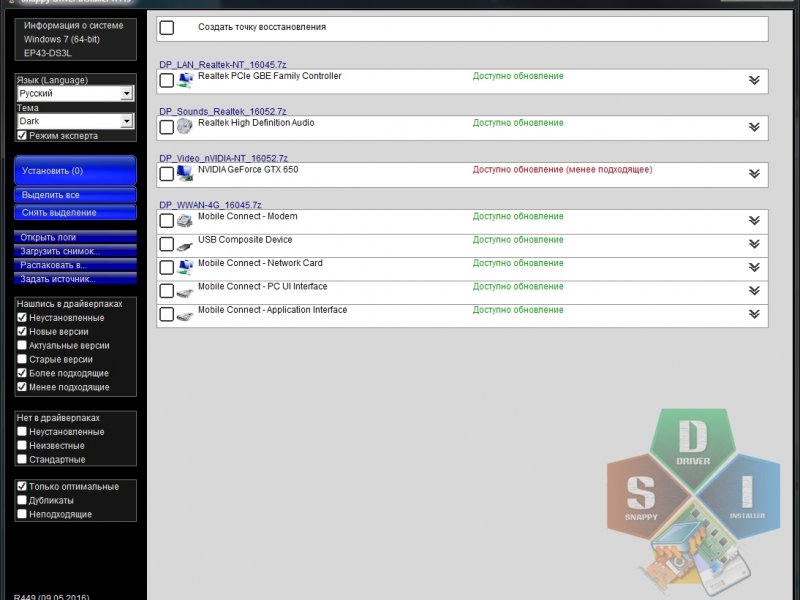800x600 pixels.
Task: Click the 'Задать источник...' button
Action: point(76,279)
